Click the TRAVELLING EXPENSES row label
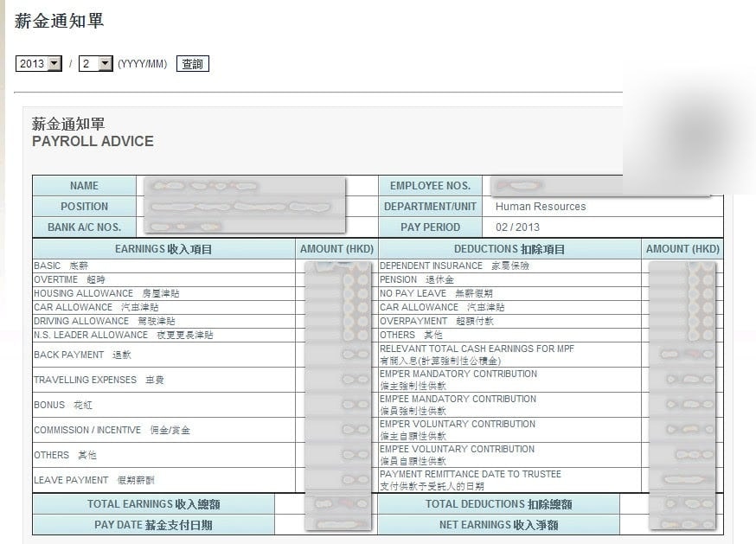The height and width of the screenshot is (544, 756). coord(99,380)
